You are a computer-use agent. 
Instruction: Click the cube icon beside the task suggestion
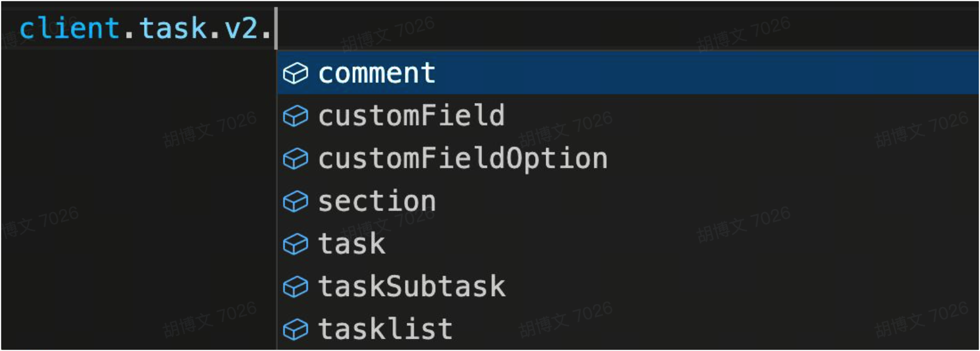296,244
